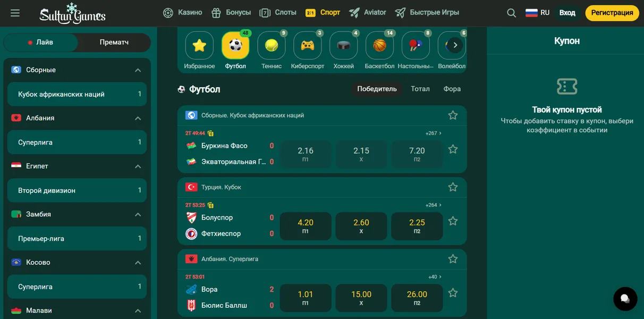Favorite the Africa Cup of Nations league star
The width and height of the screenshot is (644, 319).
pos(453,115)
